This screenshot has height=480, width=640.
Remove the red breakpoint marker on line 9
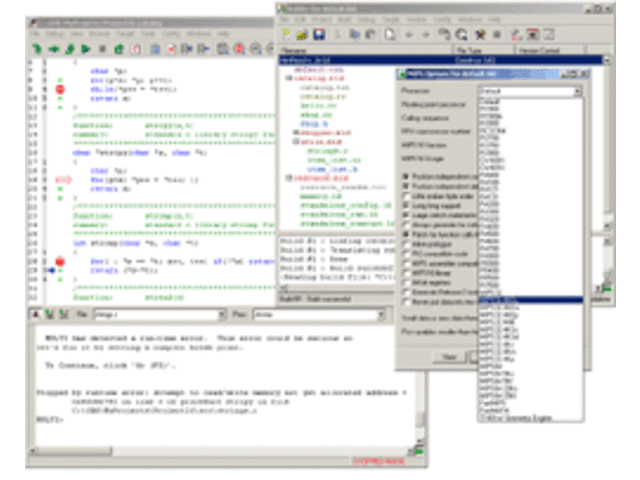point(59,90)
